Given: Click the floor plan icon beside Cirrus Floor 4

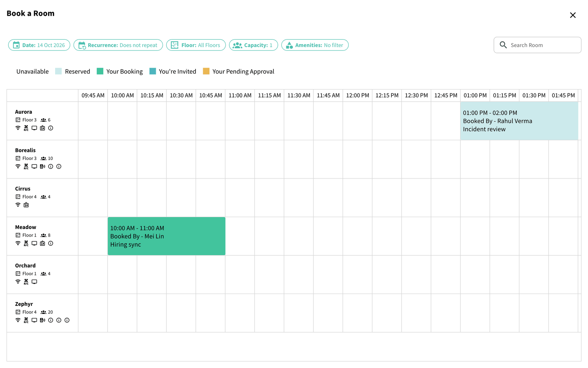Looking at the screenshot, I should click(18, 197).
